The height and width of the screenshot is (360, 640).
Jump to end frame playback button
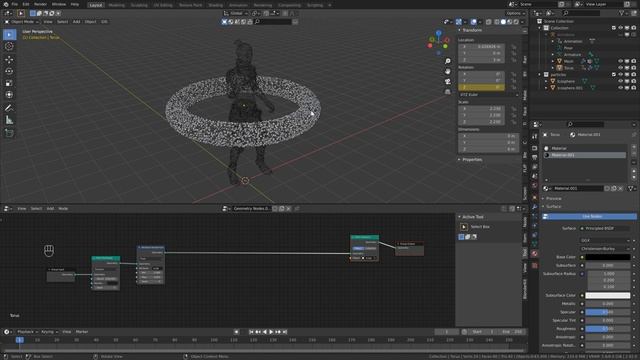click(285, 332)
